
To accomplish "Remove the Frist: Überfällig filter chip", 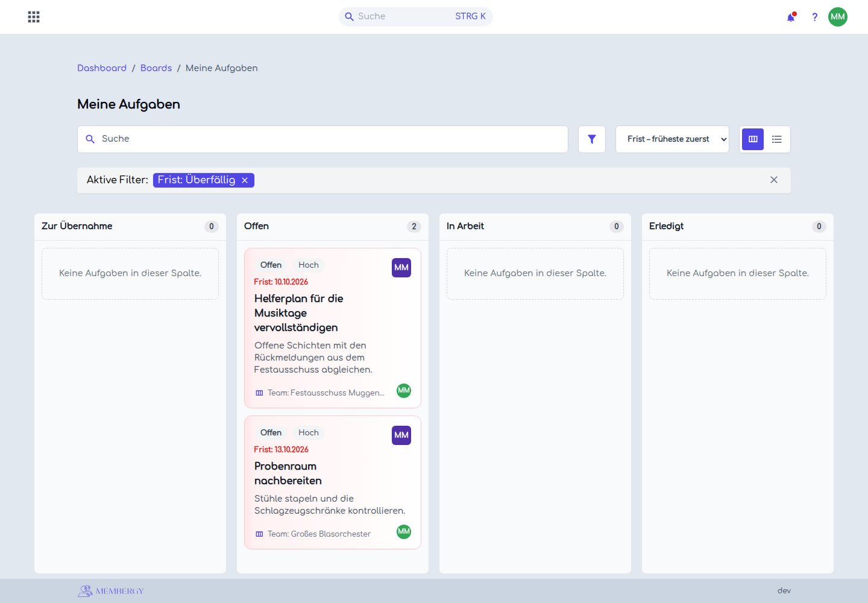I will pos(245,180).
